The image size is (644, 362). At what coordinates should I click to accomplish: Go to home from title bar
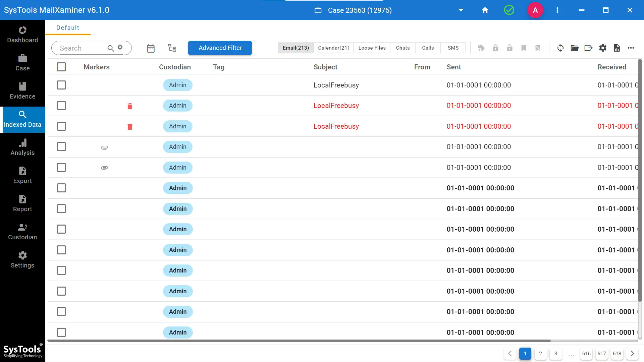[x=485, y=10]
